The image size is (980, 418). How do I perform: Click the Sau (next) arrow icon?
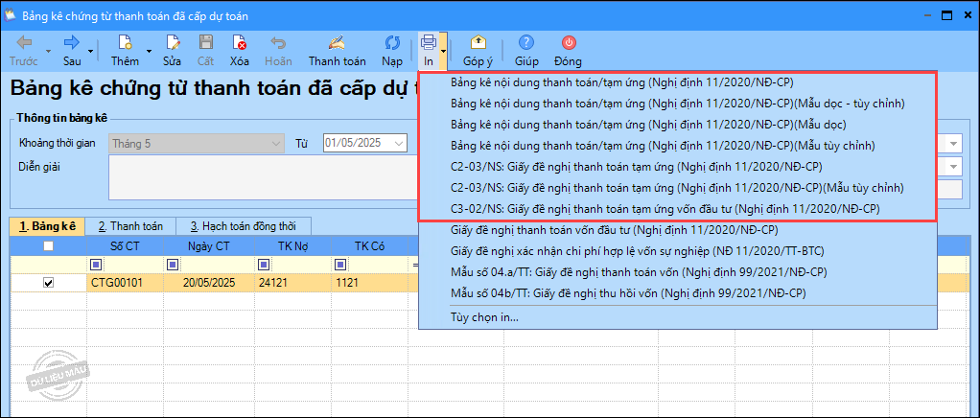click(x=72, y=43)
